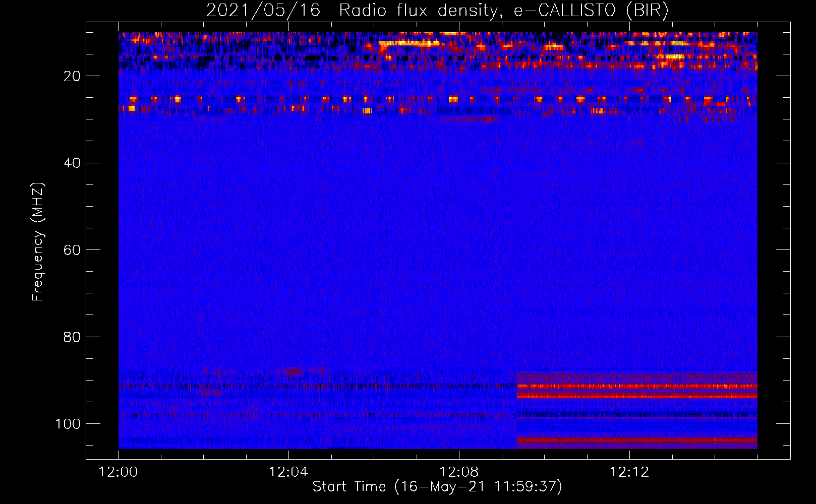Image resolution: width=816 pixels, height=504 pixels.
Task: Select the 12:00 time tick label
Action: click(118, 472)
